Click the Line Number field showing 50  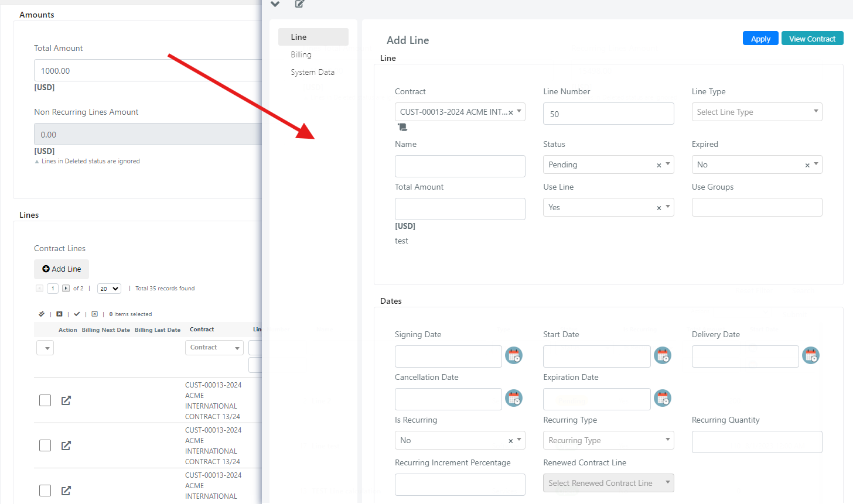608,114
